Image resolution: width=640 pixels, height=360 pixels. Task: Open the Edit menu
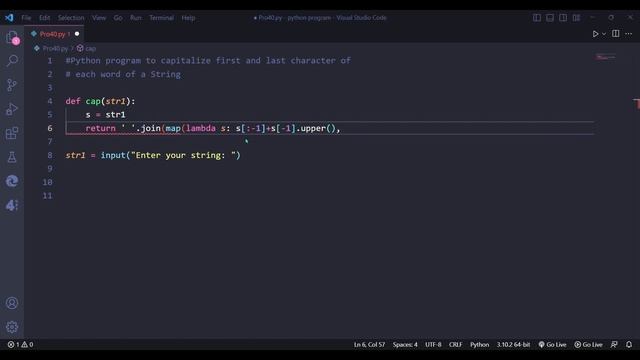point(44,18)
